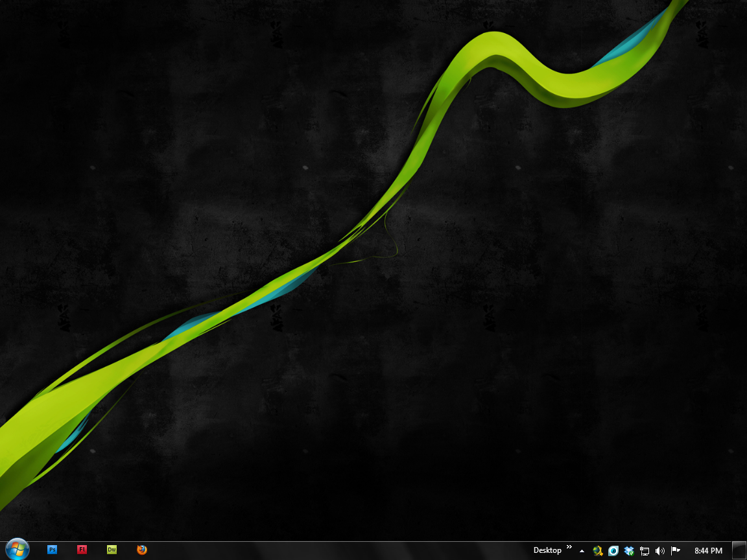Click the 8:44 PM clock

pyautogui.click(x=708, y=551)
